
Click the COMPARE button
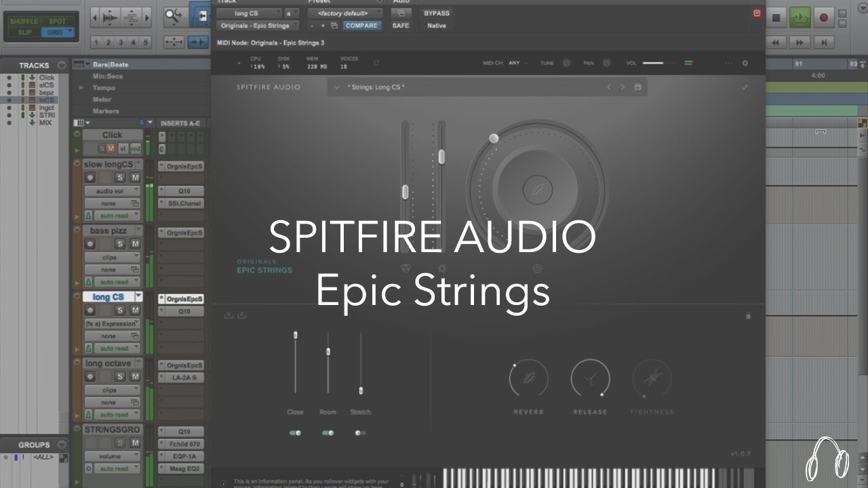point(361,26)
